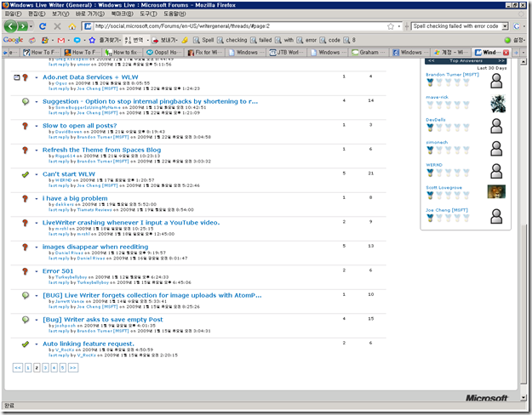Click the mave-rick avatar picture
532x415 pixels.
coord(498,104)
